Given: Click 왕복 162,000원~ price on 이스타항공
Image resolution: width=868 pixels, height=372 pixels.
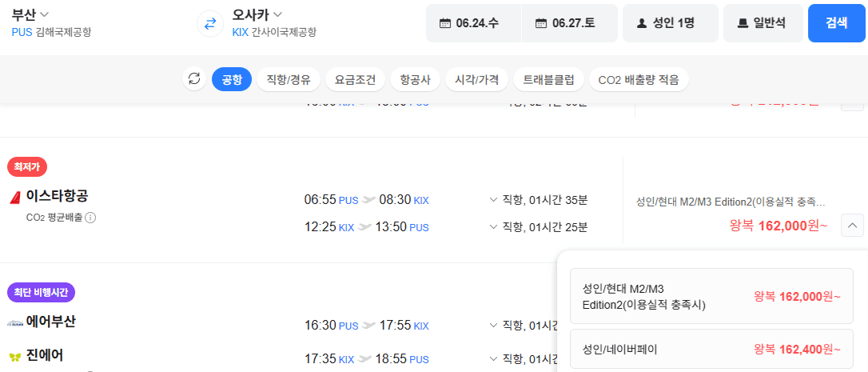Looking at the screenshot, I should click(x=779, y=226).
